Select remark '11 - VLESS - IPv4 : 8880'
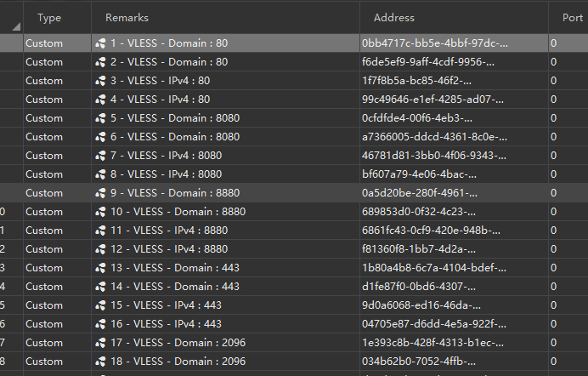This screenshot has width=588, height=376. (169, 231)
